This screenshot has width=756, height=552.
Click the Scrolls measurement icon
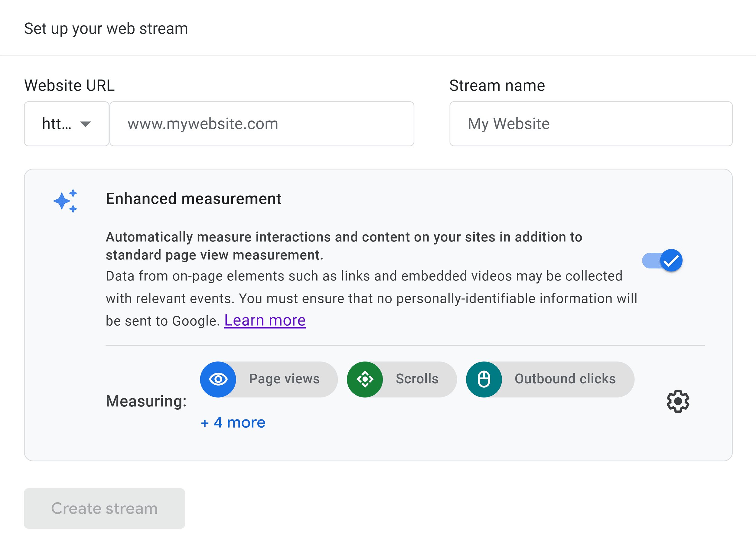[365, 379]
